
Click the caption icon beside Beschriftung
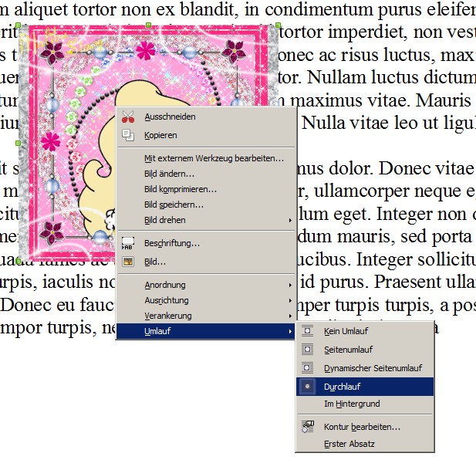(x=128, y=243)
